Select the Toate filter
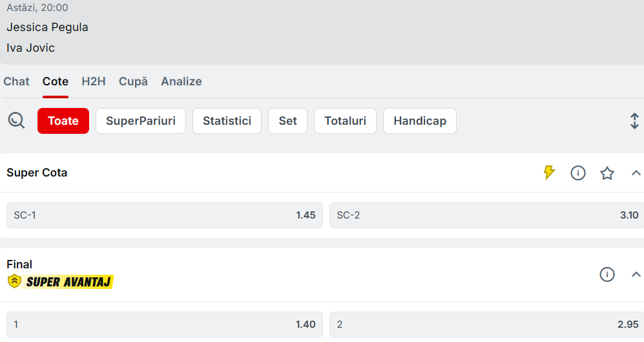Image resolution: width=644 pixels, height=342 pixels. click(63, 121)
